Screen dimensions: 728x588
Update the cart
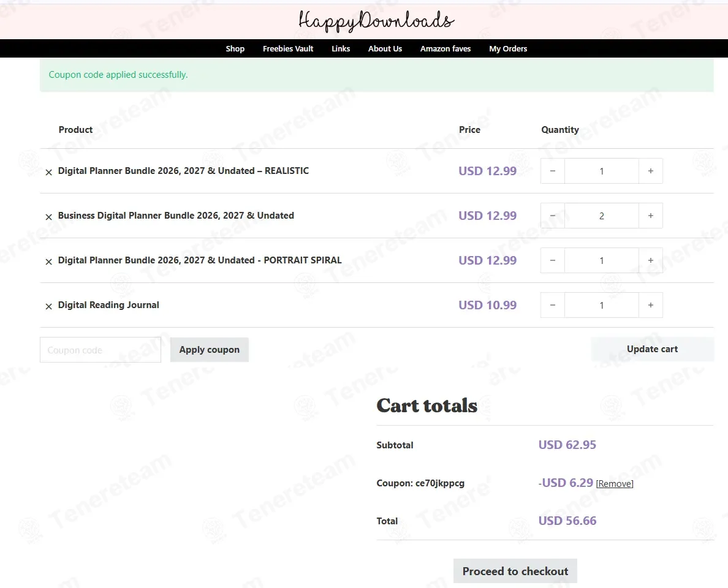click(x=653, y=349)
